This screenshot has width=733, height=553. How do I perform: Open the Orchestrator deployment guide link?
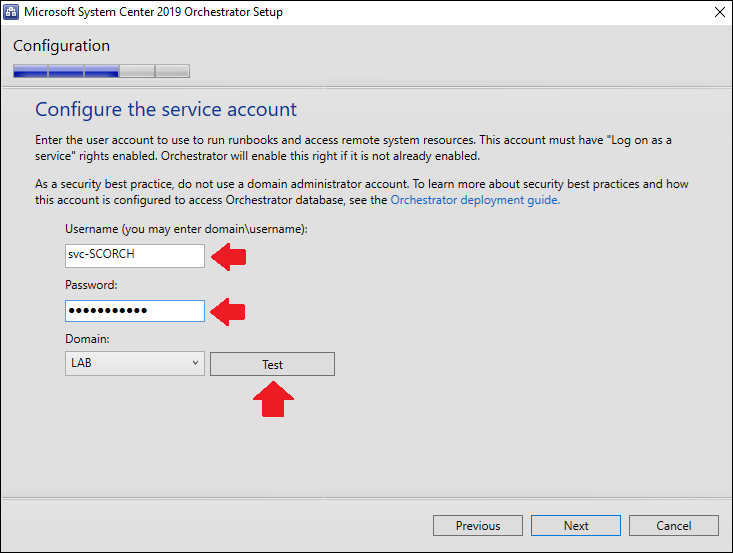[x=475, y=200]
